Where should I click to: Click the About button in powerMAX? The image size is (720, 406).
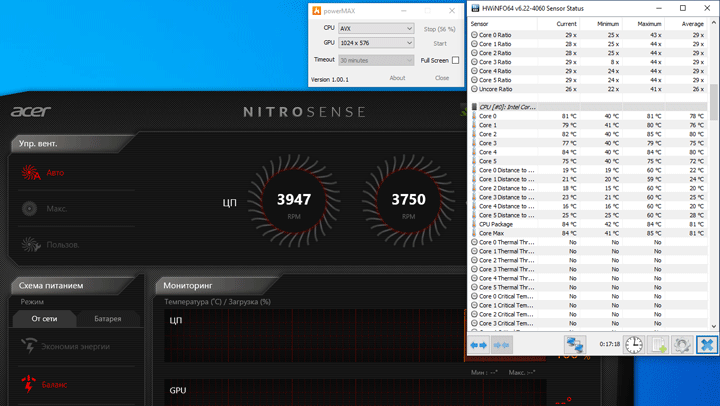397,78
